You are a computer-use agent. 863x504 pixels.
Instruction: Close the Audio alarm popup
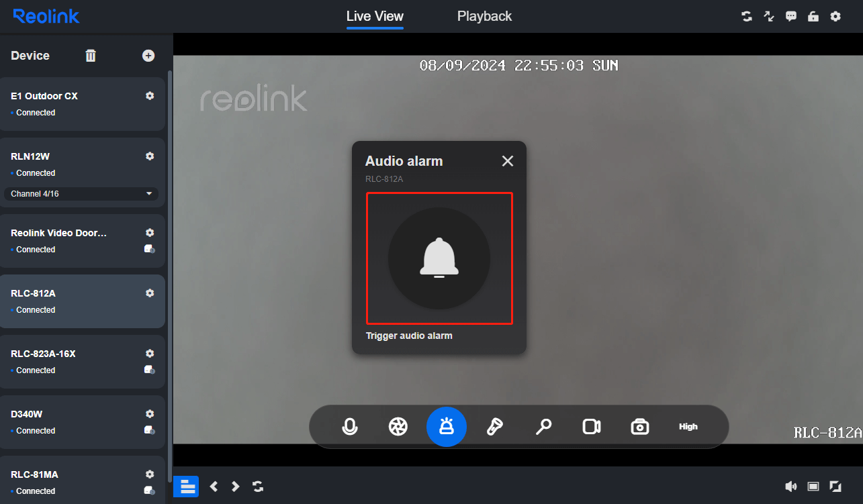(508, 161)
